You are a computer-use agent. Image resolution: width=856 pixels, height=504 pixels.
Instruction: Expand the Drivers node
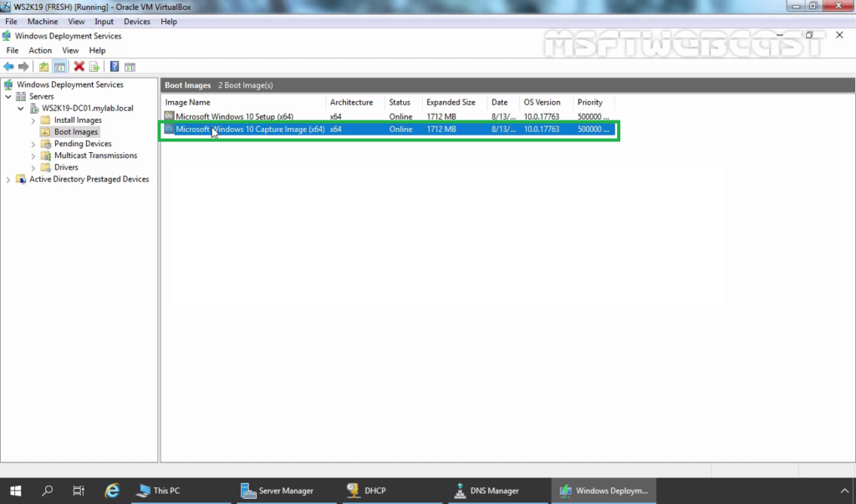[33, 168]
